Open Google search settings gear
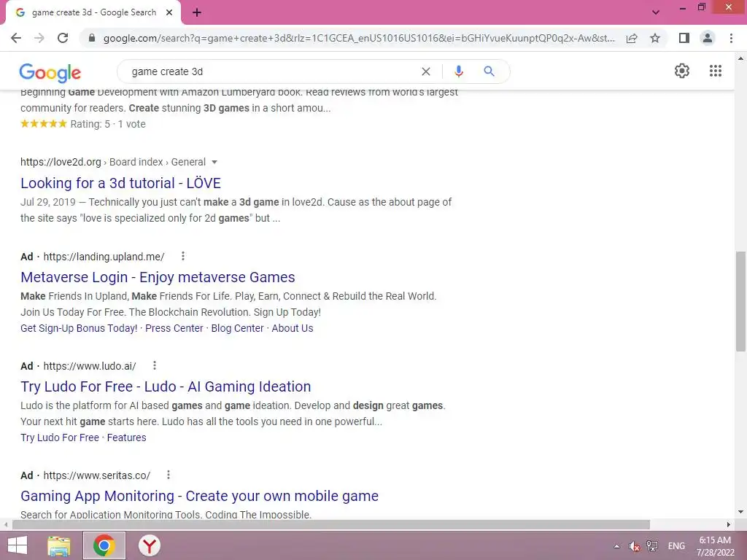 click(x=682, y=71)
